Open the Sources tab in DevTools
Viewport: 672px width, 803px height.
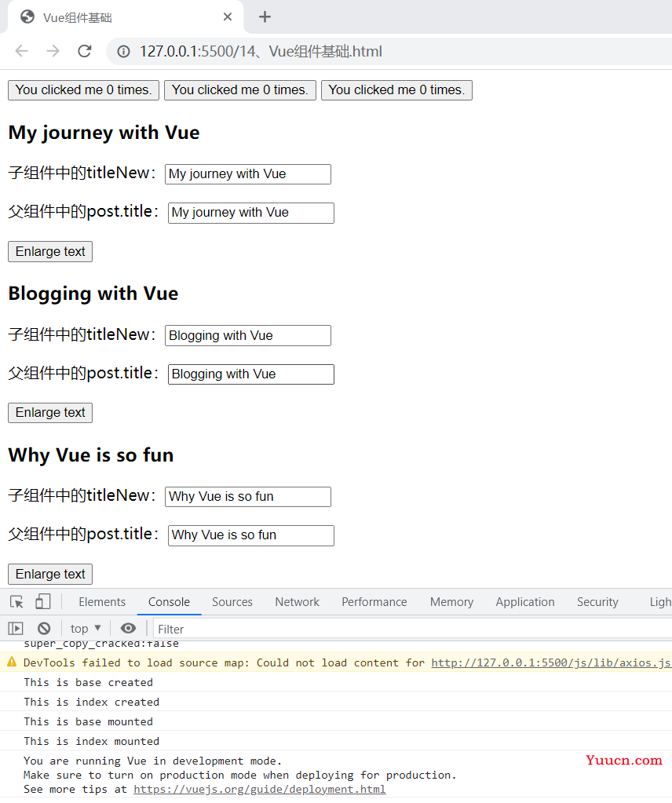(232, 602)
